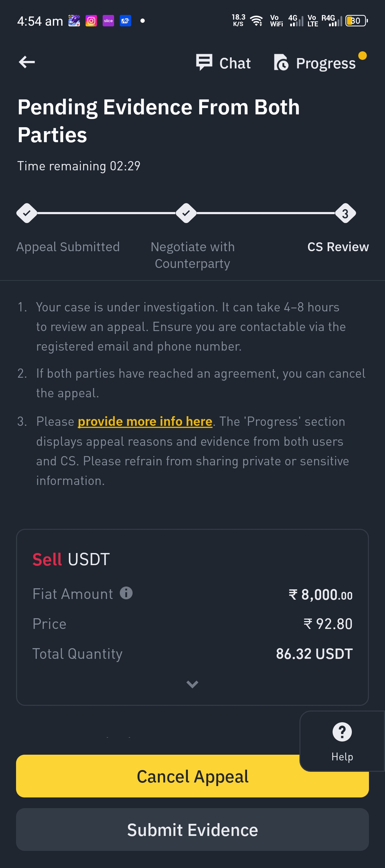Tap the Instagram notification icon in status bar
Image resolution: width=385 pixels, height=868 pixels.
[x=91, y=21]
